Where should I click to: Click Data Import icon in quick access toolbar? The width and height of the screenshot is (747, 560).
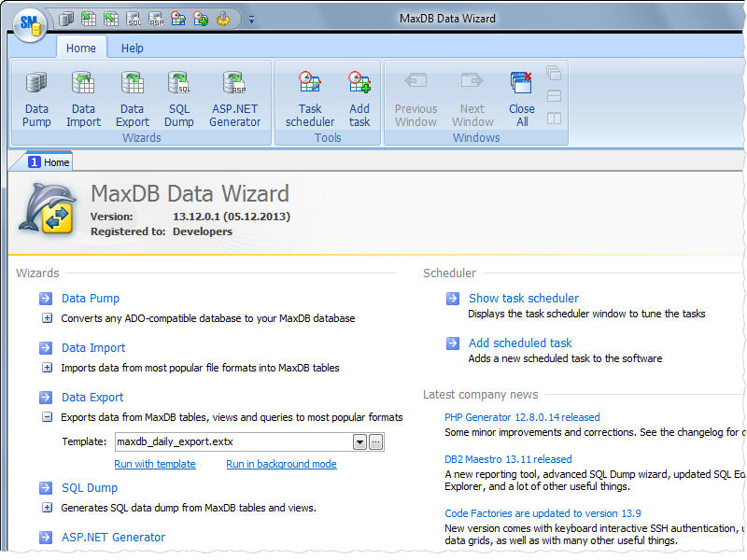click(89, 19)
